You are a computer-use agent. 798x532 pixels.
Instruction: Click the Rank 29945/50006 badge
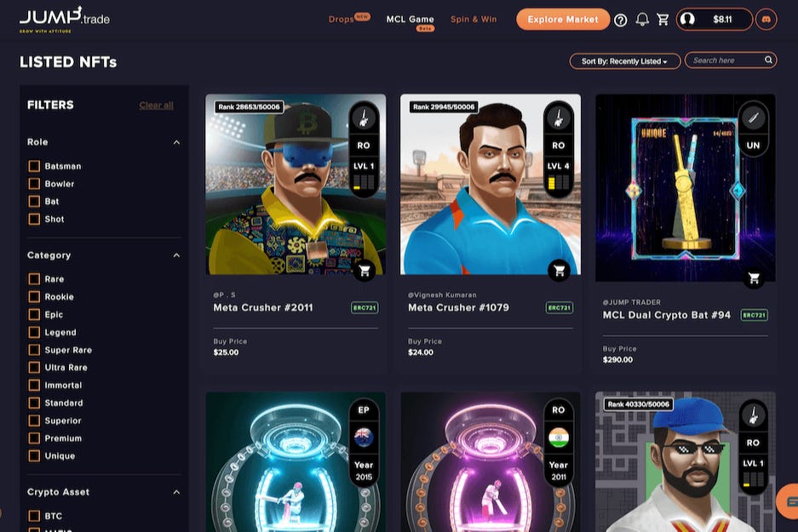coord(444,106)
